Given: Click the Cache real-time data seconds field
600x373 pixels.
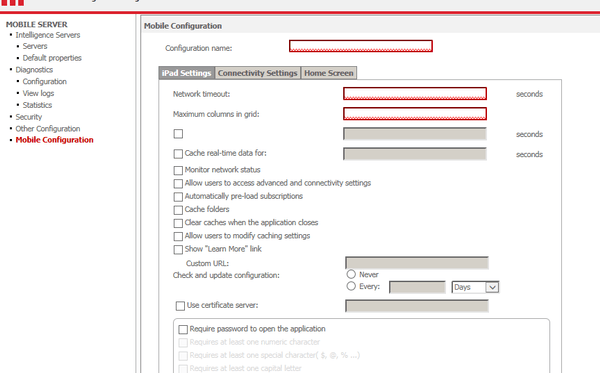Looking at the screenshot, I should (x=415, y=154).
